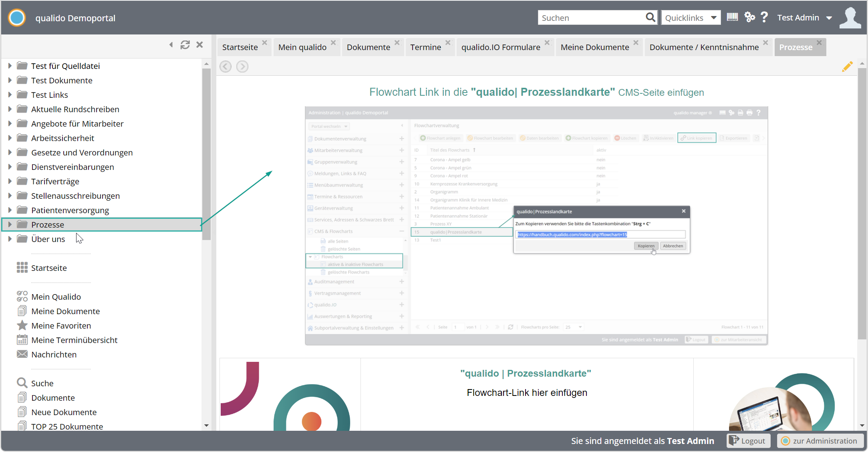Select Angebote für Mitarbeiter folder
868x452 pixels.
pos(77,123)
